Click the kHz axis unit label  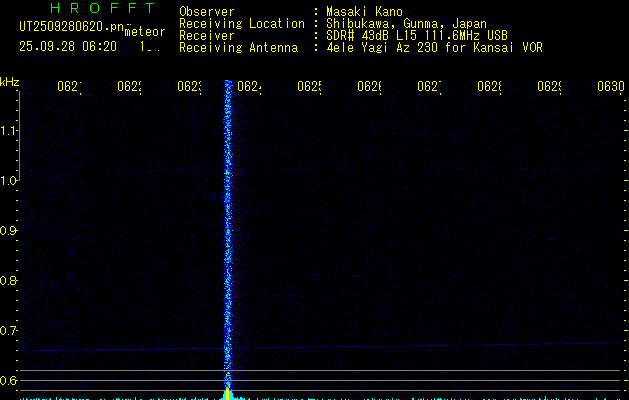point(10,83)
